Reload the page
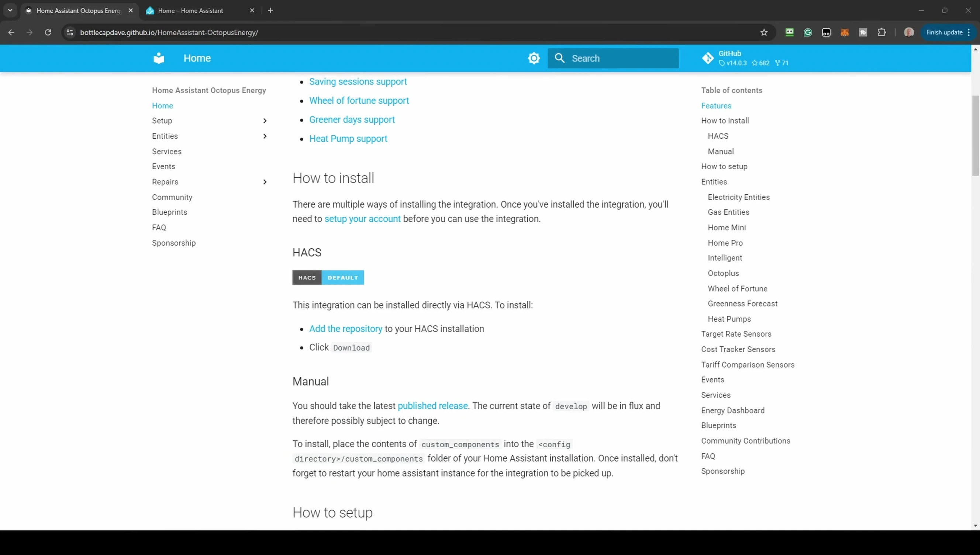This screenshot has height=555, width=980. pos(48,32)
